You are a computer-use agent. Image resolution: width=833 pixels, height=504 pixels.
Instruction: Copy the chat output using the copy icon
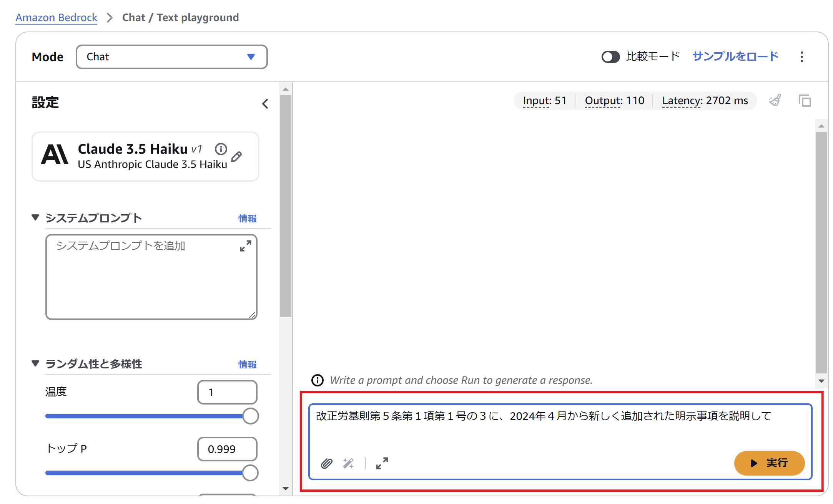[x=805, y=101]
